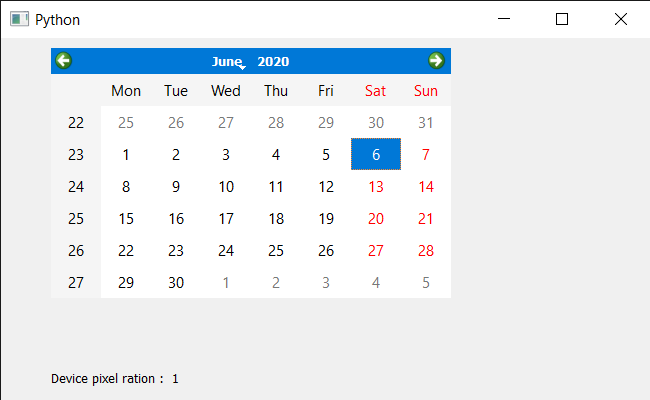650x400 pixels.
Task: Select Sunday June 28
Action: point(426,250)
